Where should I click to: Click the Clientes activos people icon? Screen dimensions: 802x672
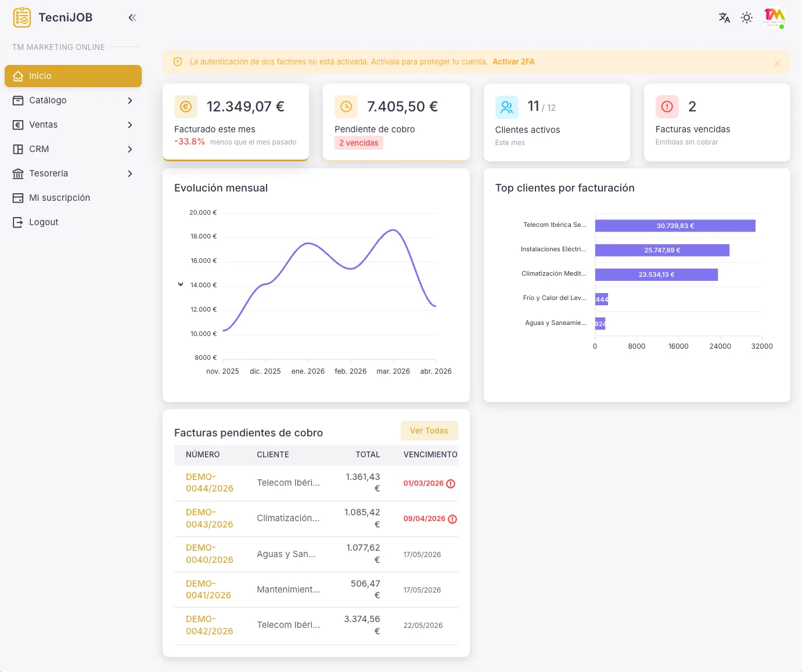506,107
